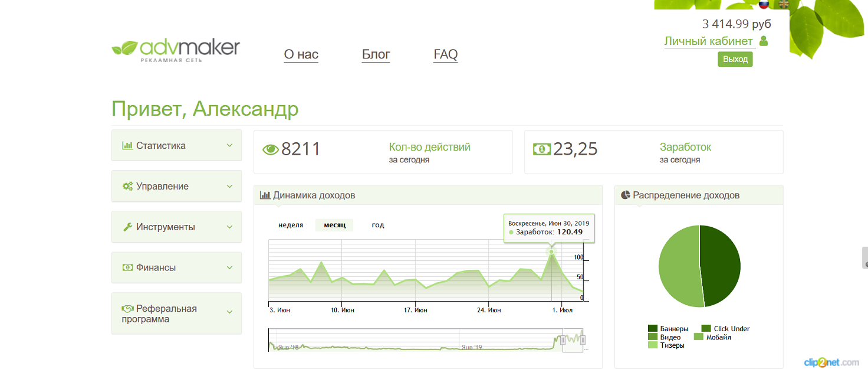This screenshot has width=868, height=369.
Task: Toggle Тизеры legend color swatch
Action: 653,345
